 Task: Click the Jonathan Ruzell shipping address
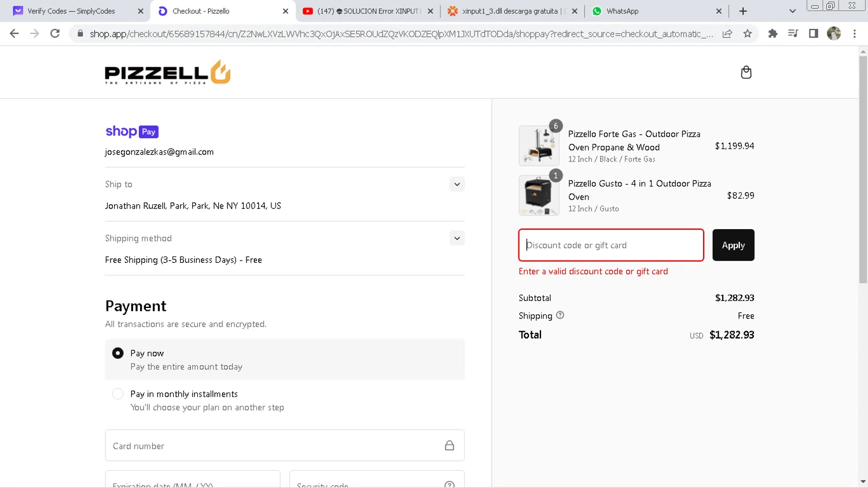tap(193, 206)
